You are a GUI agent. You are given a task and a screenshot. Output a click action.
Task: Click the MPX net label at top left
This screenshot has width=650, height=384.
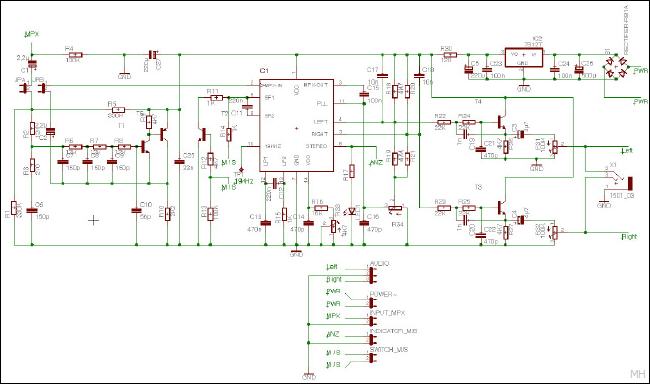click(32, 35)
